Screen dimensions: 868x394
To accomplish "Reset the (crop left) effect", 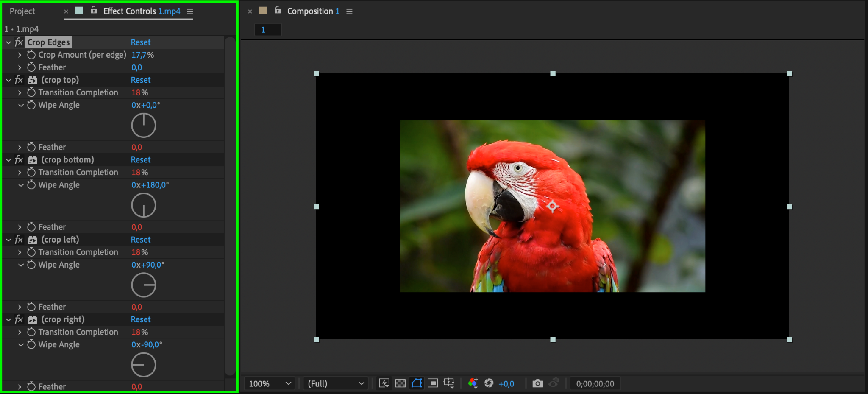I will point(140,240).
